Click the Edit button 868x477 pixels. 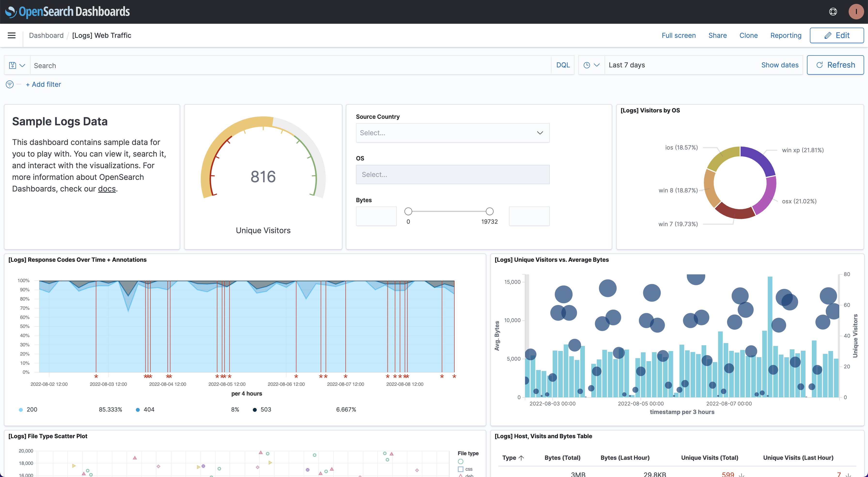click(837, 35)
